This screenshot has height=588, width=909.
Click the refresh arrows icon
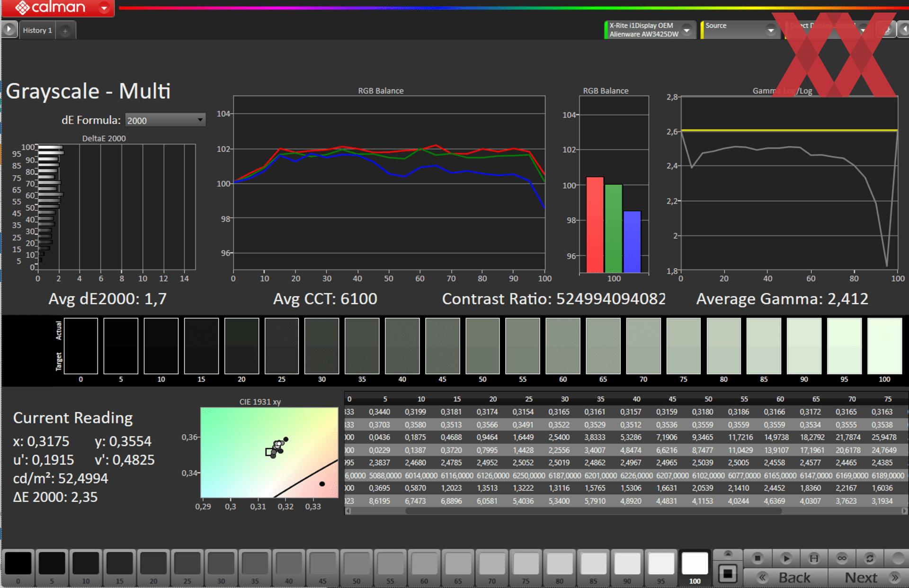pos(870,559)
